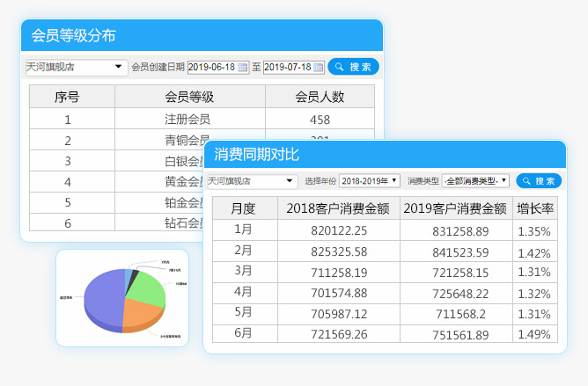Expand 天河旗舰店 store dropdown in 消费同期对比 panel
Viewport: 588px width, 386px height.
coord(290,181)
